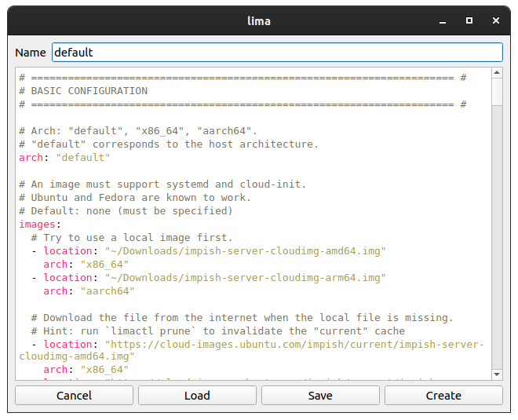This screenshot has width=518, height=420.
Task: Click the amd64.img Downloads location line
Action: tap(209, 251)
